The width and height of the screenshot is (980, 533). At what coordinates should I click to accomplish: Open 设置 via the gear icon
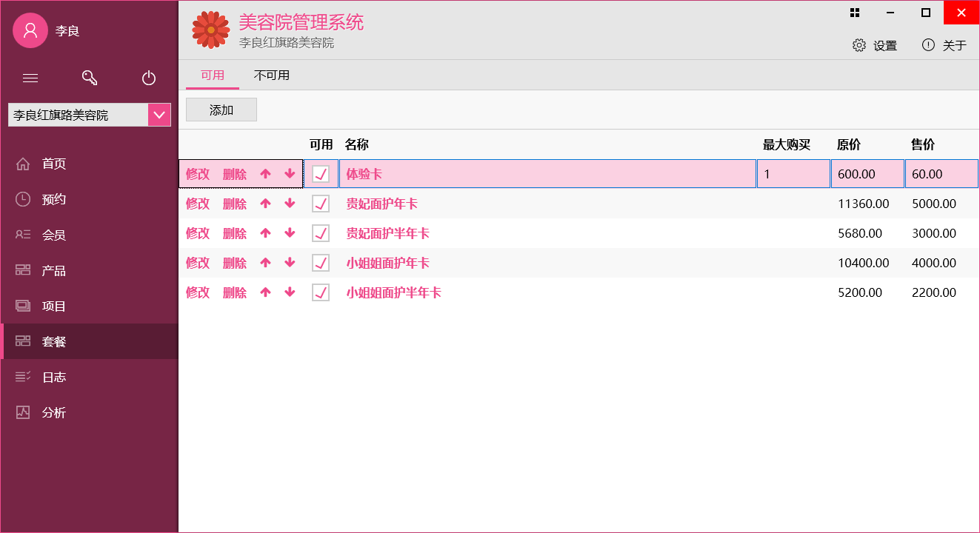click(859, 45)
